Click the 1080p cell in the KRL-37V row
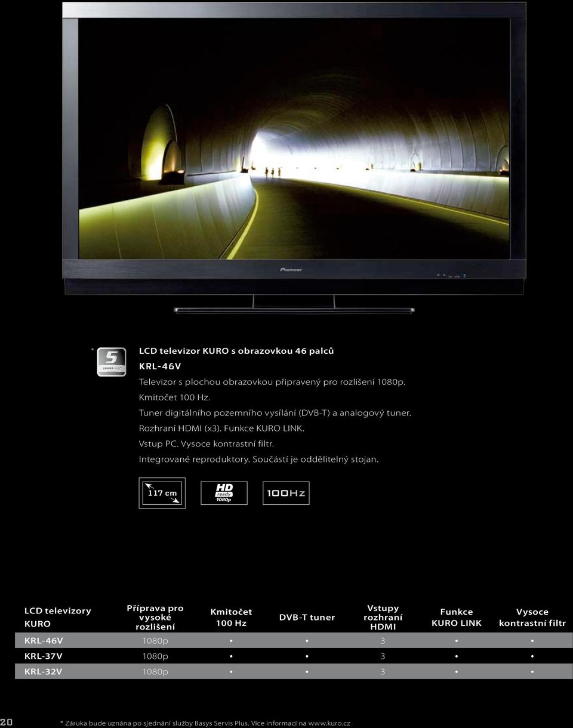 (156, 656)
